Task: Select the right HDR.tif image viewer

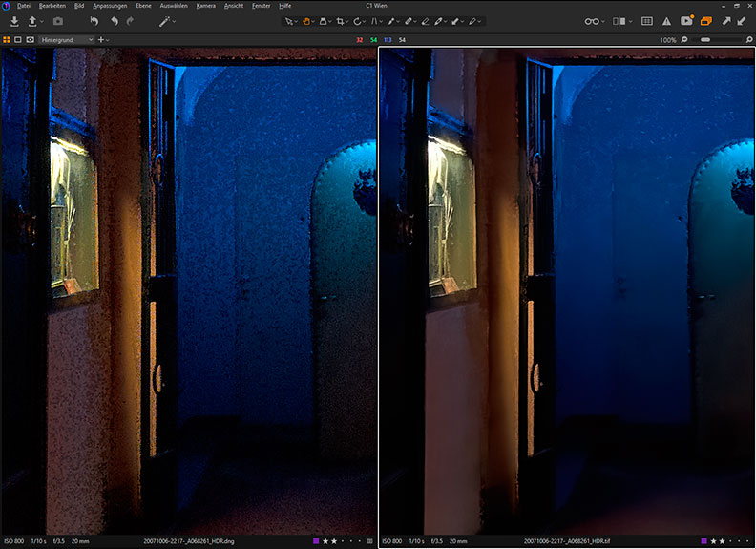Action: tap(567, 291)
